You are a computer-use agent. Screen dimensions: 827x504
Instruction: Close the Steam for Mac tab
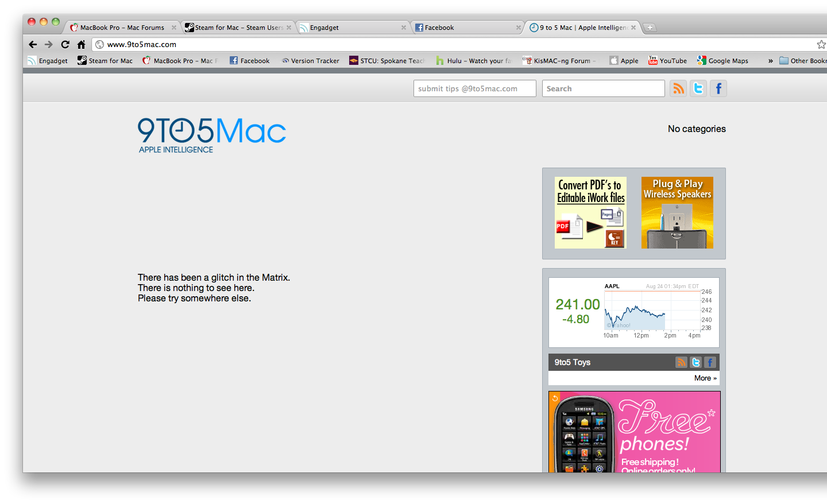[289, 28]
